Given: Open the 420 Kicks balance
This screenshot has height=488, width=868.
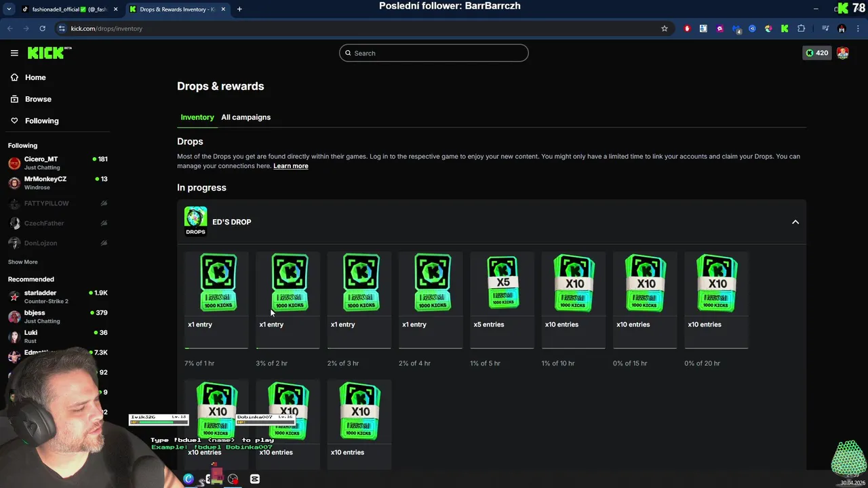Looking at the screenshot, I should pos(816,53).
